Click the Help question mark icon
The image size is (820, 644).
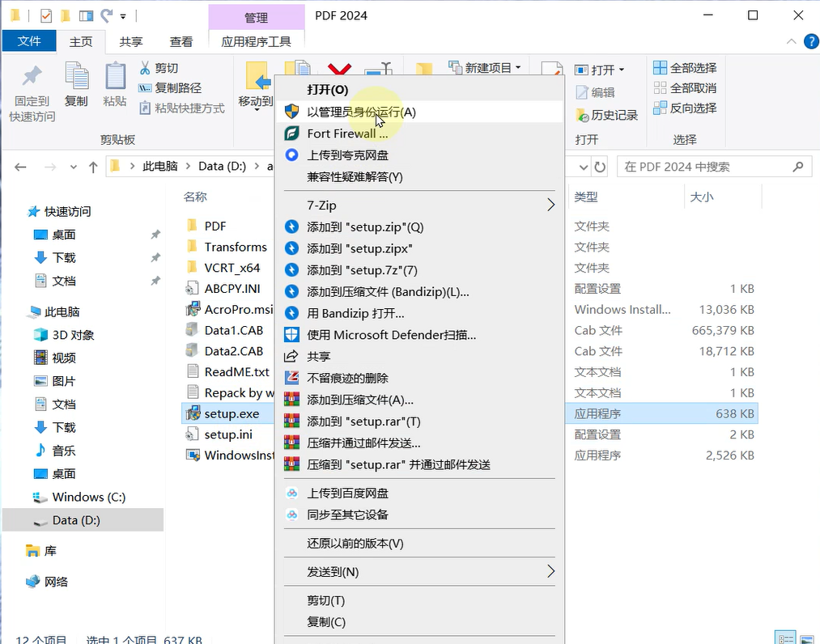(810, 41)
